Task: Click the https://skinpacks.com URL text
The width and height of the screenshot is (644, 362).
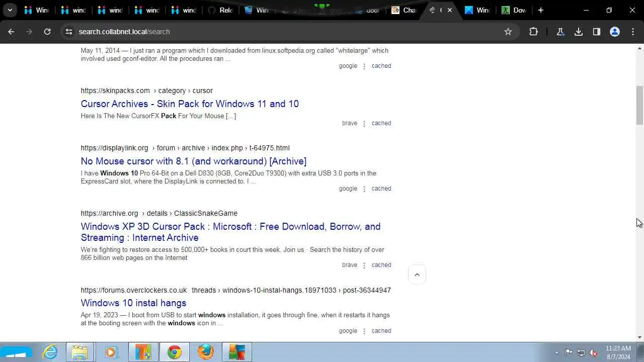Action: [x=115, y=90]
